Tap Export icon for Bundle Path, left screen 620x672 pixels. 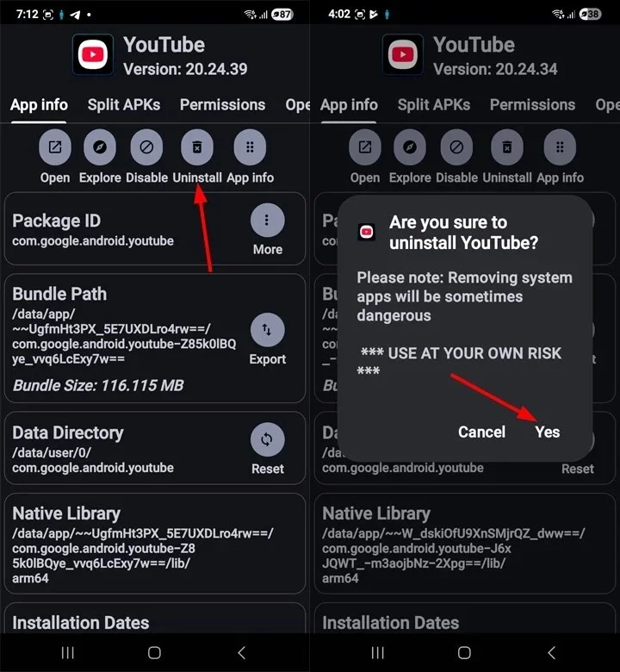267,330
